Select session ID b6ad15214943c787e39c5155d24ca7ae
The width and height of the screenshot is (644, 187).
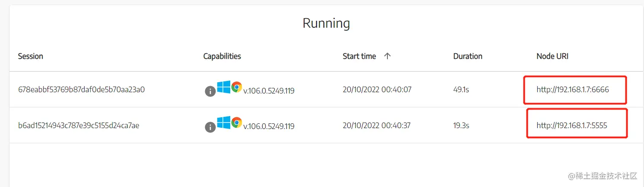pos(78,126)
